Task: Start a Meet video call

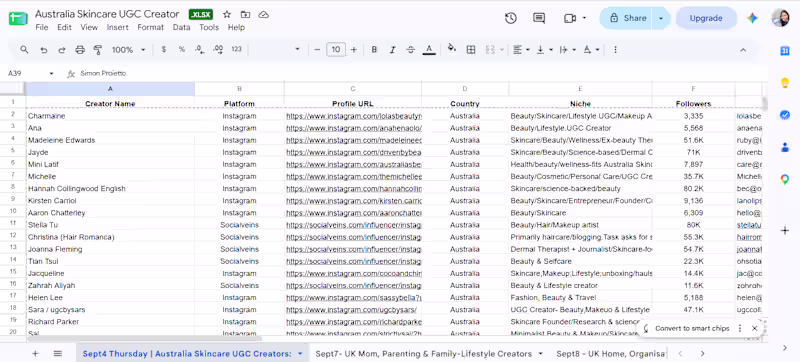Action: (x=570, y=18)
